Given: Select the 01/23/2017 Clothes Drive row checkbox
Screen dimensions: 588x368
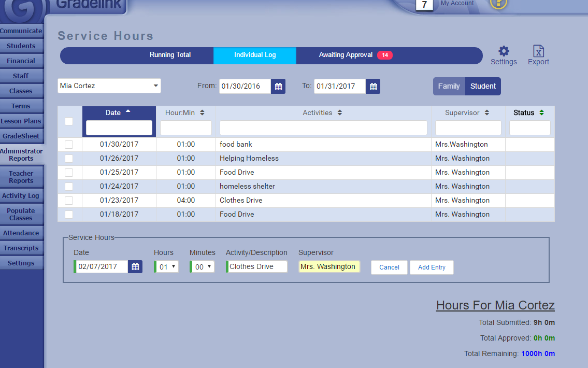Looking at the screenshot, I should pos(69,201).
